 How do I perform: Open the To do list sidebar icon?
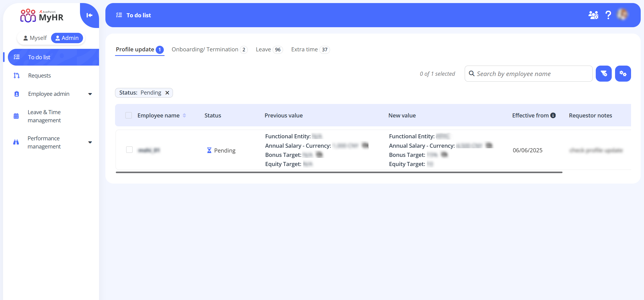tap(17, 57)
